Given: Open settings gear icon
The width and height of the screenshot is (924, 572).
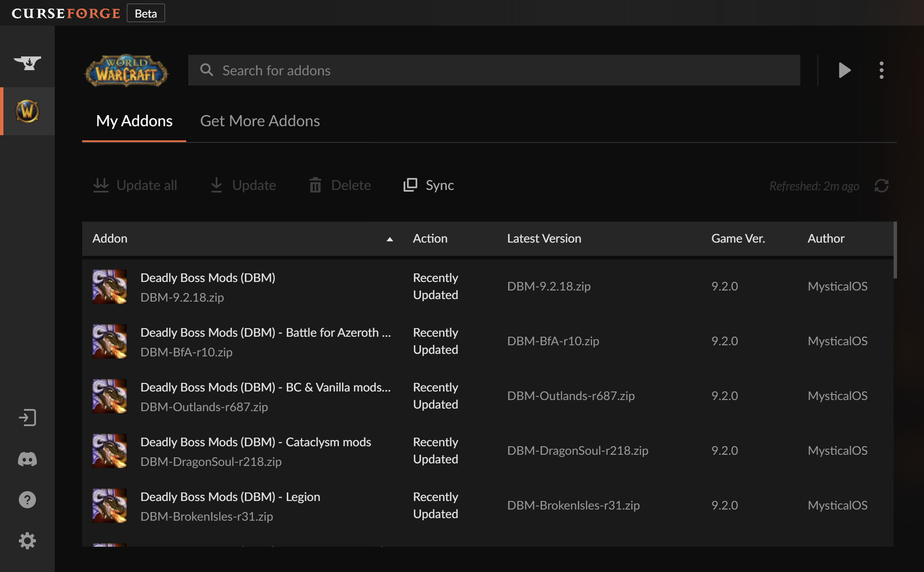Looking at the screenshot, I should (27, 541).
